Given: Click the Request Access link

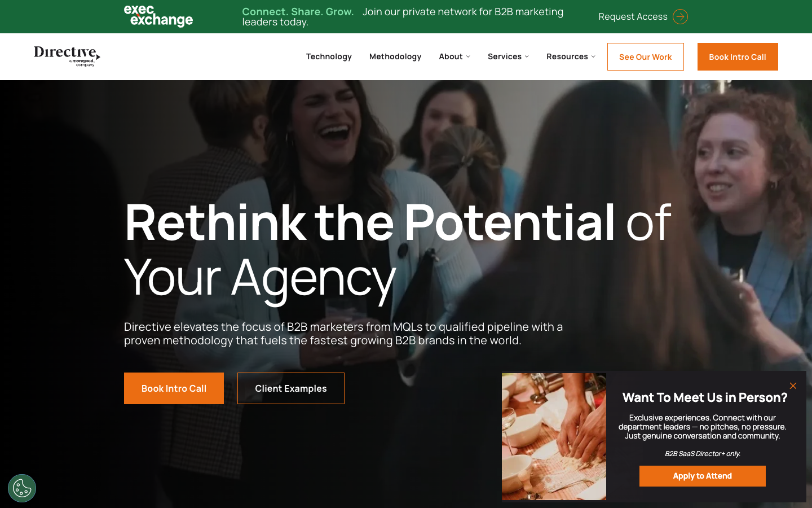Looking at the screenshot, I should [x=633, y=16].
